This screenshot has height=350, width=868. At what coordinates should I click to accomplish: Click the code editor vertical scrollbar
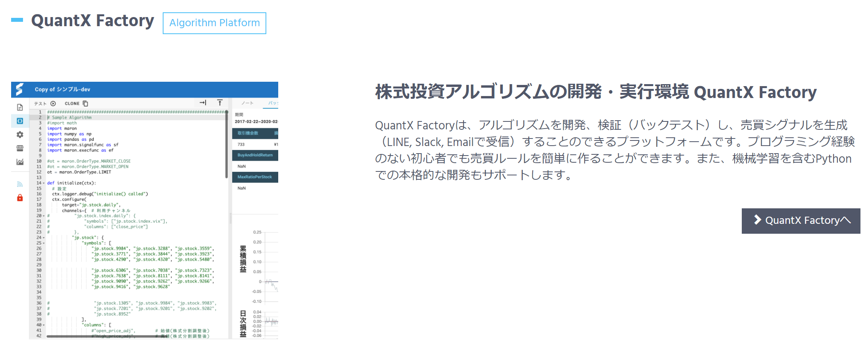[227, 145]
